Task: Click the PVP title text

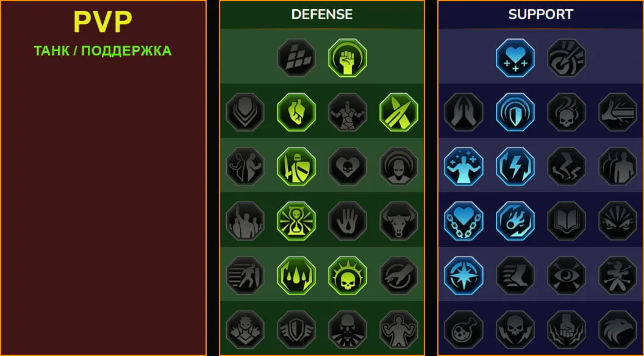Action: [x=102, y=22]
